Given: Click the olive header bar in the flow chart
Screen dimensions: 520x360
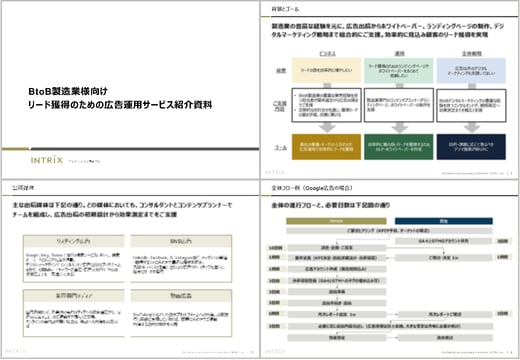Looking at the screenshot, I should 336,221.
